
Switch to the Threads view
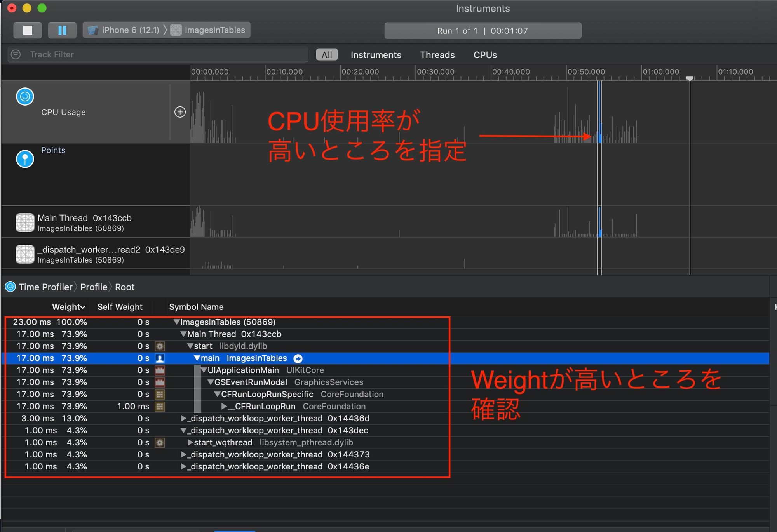click(x=437, y=55)
